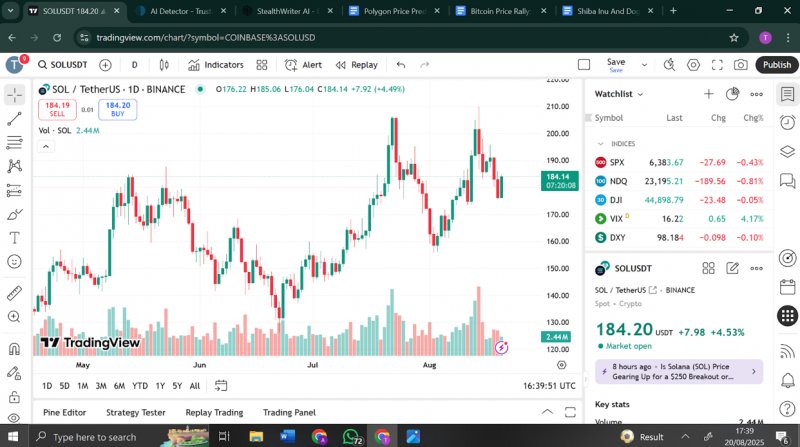Open the SOLUSDT symbol search
Image resolution: width=800 pixels, height=447 pixels.
pos(63,65)
